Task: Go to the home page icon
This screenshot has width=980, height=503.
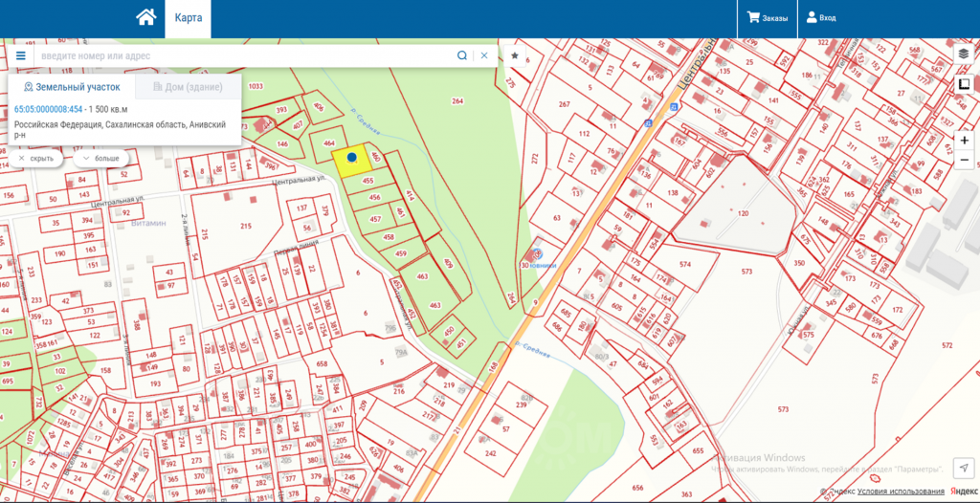Action: [x=145, y=17]
